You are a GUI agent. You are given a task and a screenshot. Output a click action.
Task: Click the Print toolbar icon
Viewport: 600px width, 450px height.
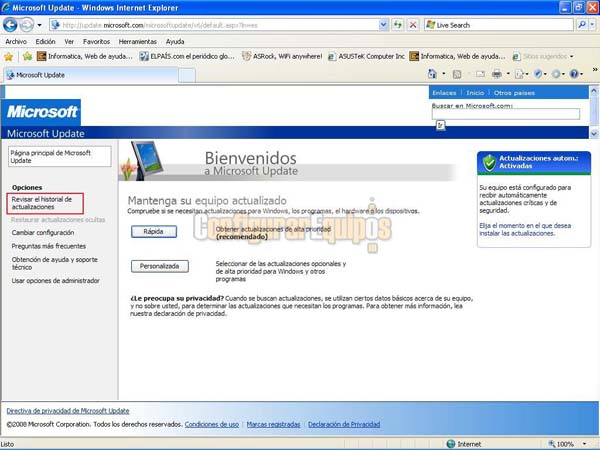click(497, 74)
